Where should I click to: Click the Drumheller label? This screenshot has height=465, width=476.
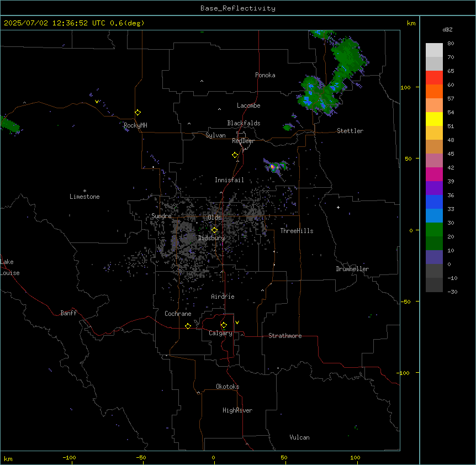click(352, 269)
